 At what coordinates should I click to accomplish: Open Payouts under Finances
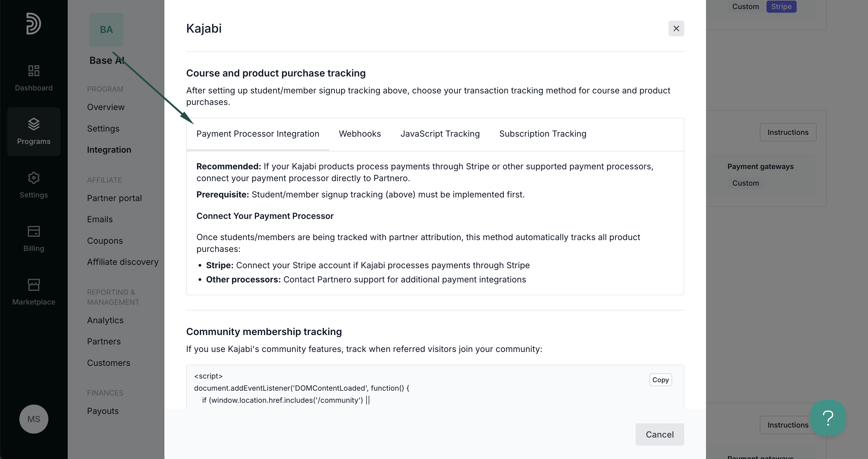tap(103, 411)
